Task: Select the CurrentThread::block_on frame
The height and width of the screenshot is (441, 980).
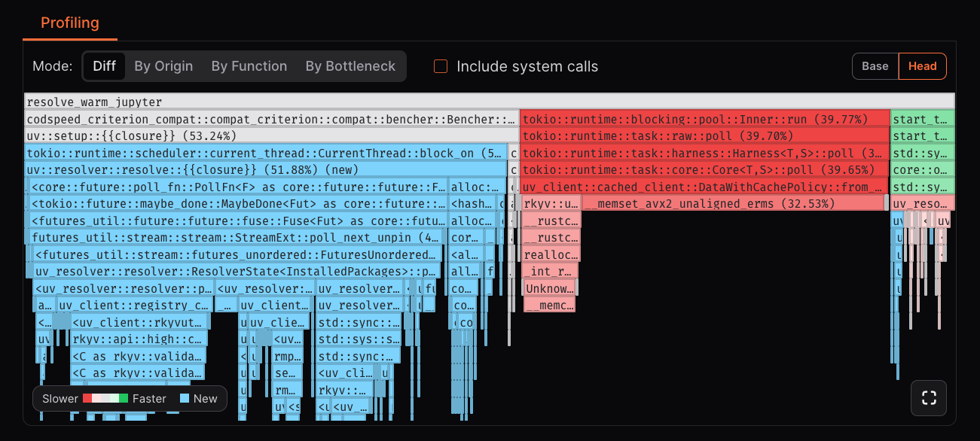Action: [x=265, y=153]
